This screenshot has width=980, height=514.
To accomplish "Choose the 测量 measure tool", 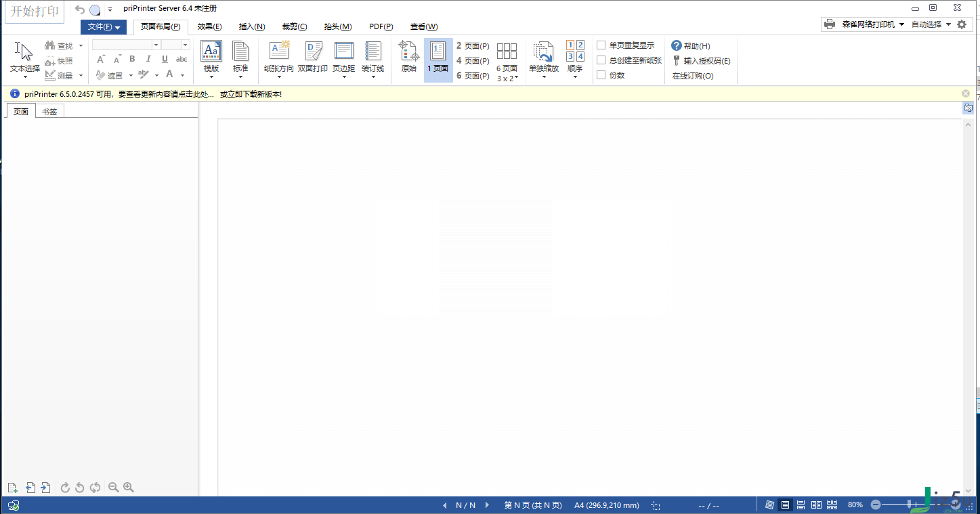I will (60, 76).
